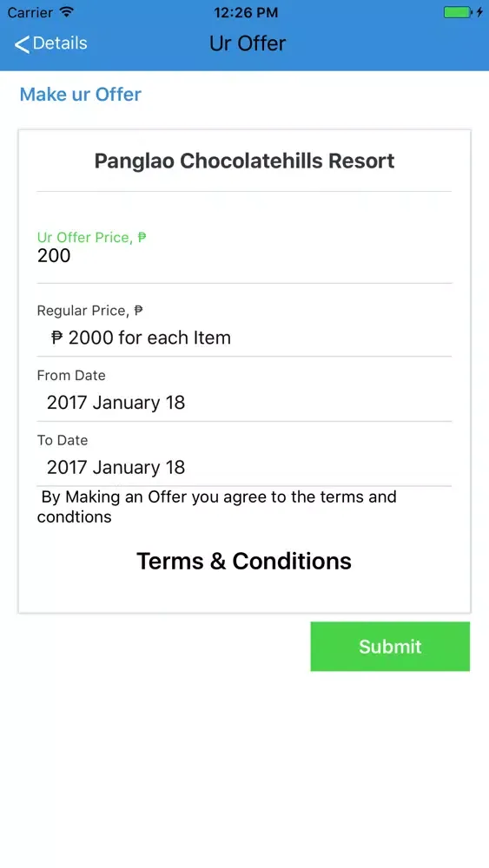Tap the battery indicator icon
Screen dimensions: 489x868
pos(458,12)
